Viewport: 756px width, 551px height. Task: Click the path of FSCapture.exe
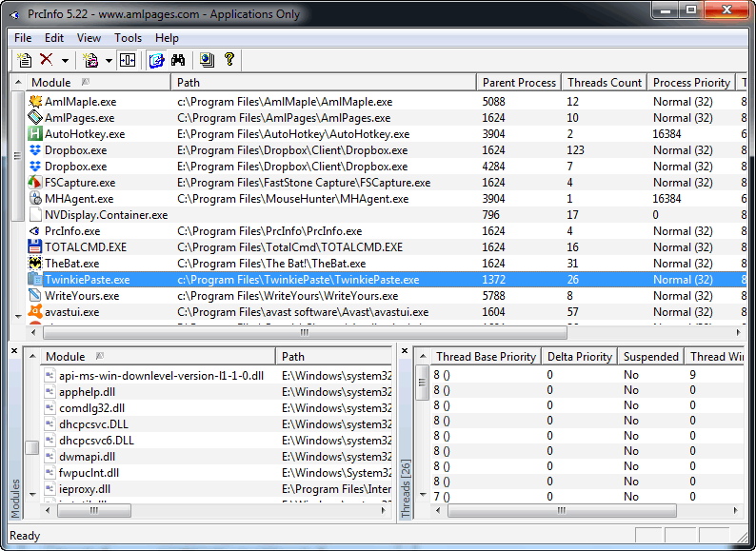tap(304, 183)
